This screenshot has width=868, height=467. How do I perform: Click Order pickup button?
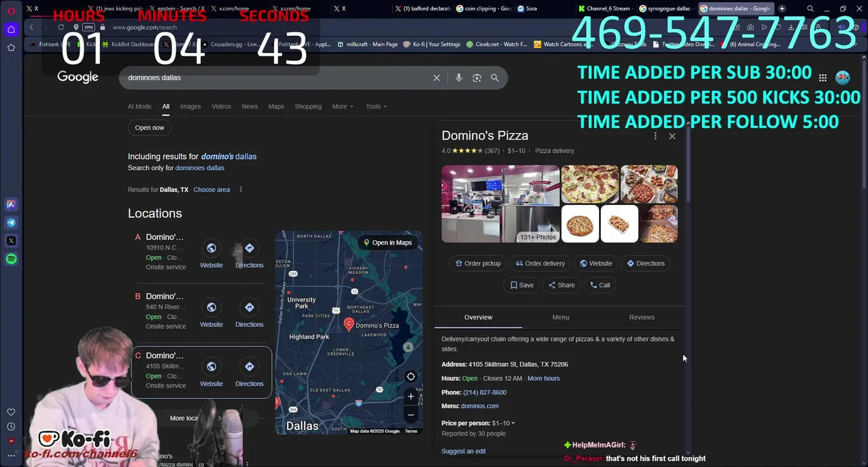[x=478, y=263]
